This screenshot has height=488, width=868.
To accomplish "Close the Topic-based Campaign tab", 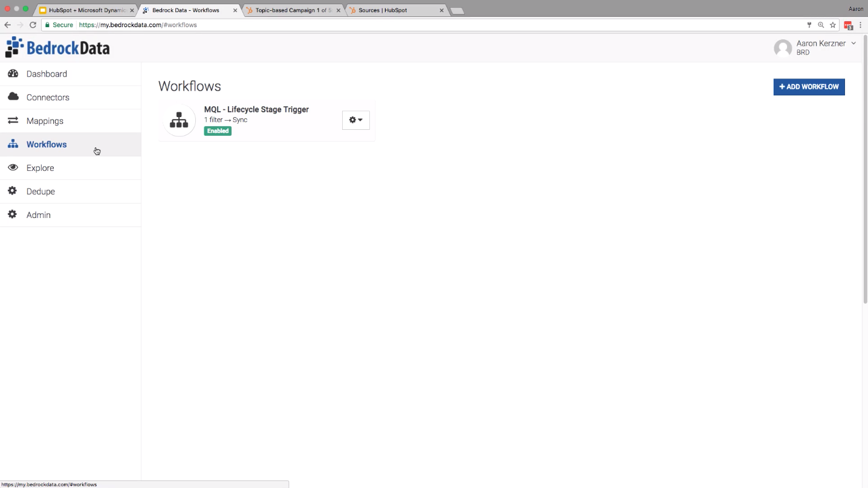I will tap(338, 10).
